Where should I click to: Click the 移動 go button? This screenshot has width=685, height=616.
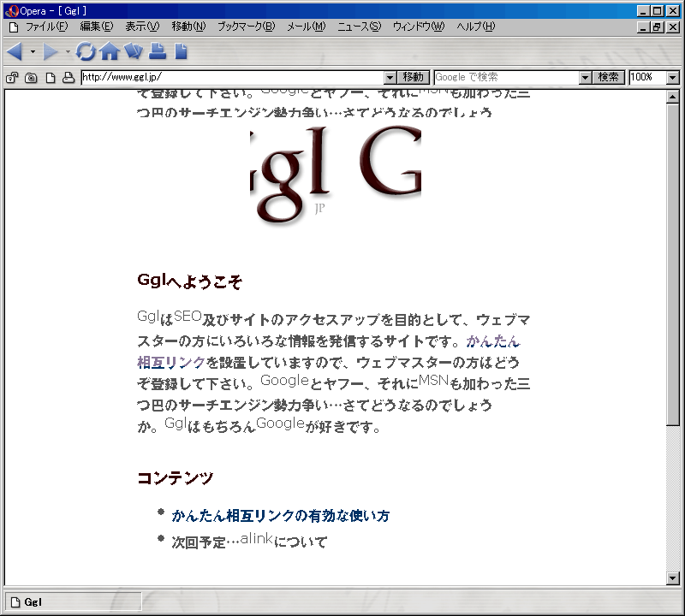tap(414, 77)
